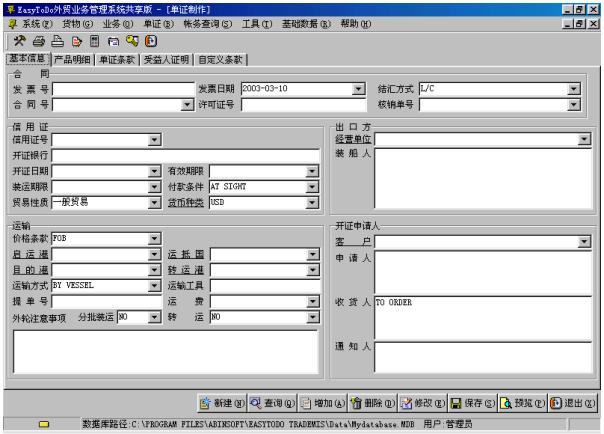The height and width of the screenshot is (434, 604).
Task: Expand the 转运 NO dropdown
Action: click(313, 317)
